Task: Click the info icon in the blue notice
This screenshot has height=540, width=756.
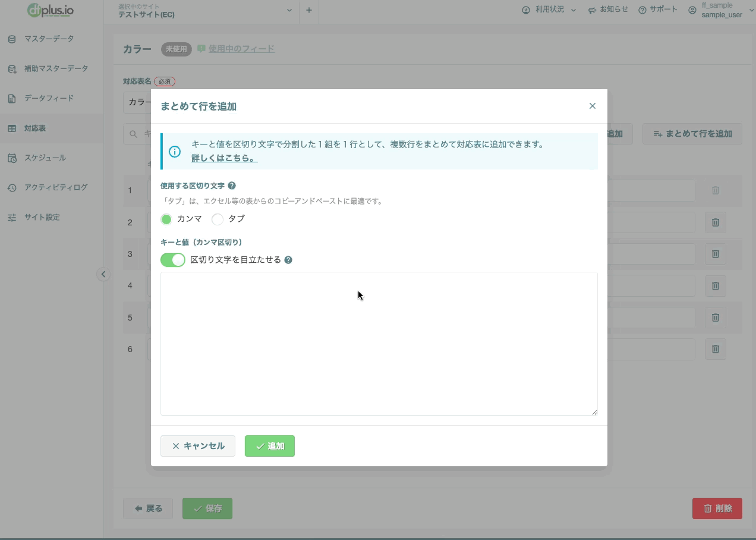Action: click(175, 152)
